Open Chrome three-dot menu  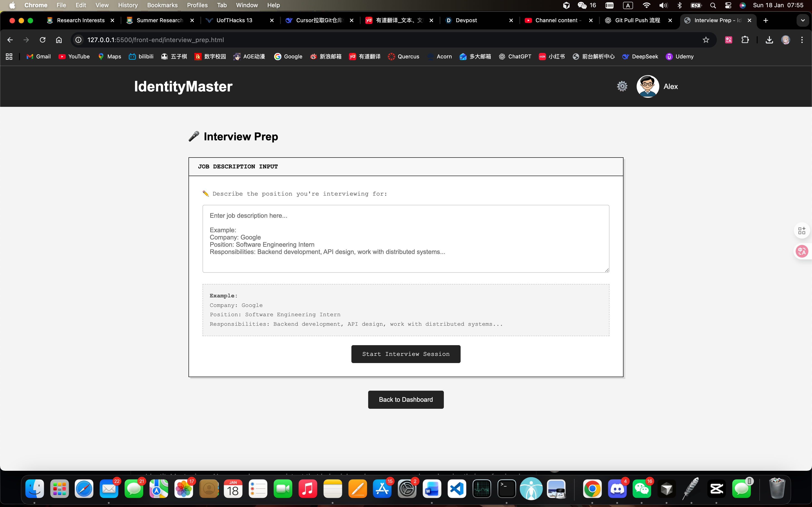[x=802, y=40]
